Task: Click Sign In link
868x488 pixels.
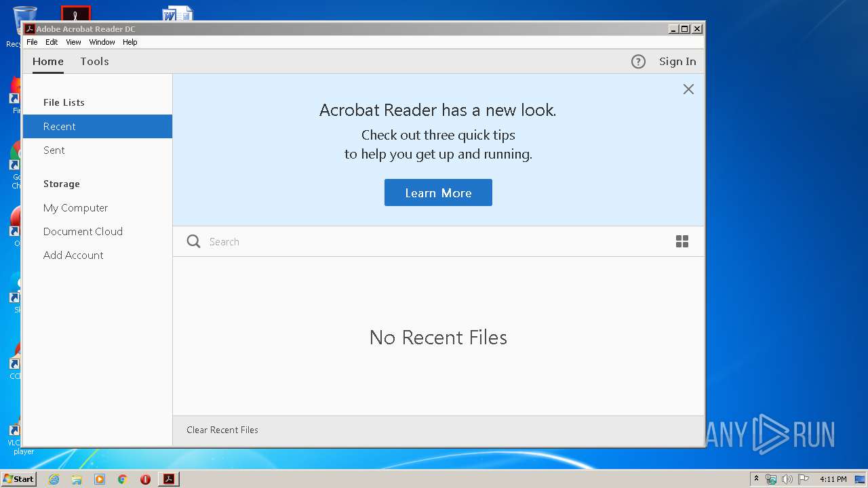Action: [x=677, y=62]
